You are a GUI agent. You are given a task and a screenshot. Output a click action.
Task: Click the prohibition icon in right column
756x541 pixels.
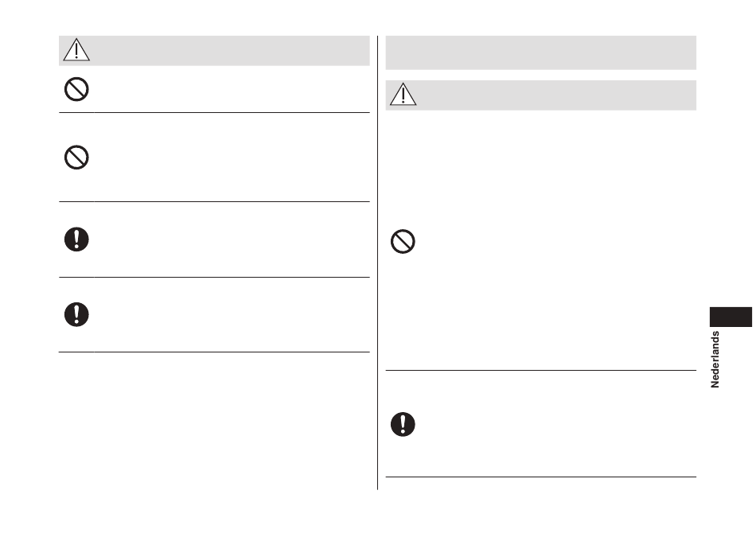[403, 241]
